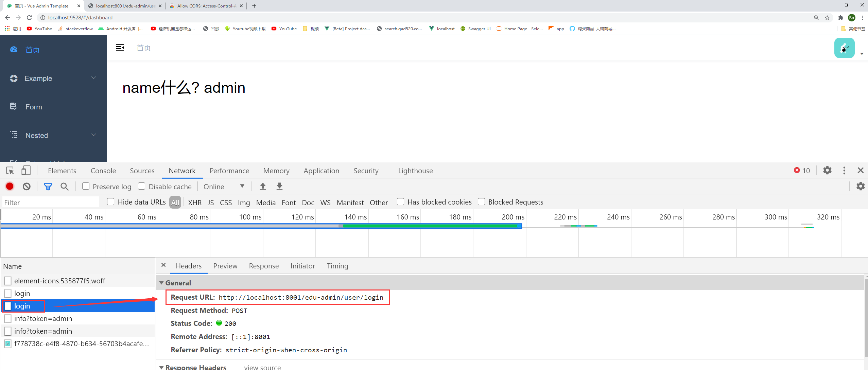The image size is (868, 370).
Task: Reload the page
Action: click(29, 18)
